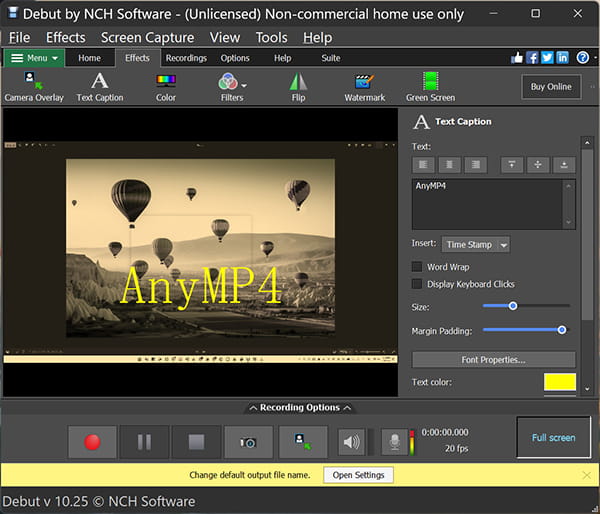Click the Open Settings button

(x=358, y=475)
